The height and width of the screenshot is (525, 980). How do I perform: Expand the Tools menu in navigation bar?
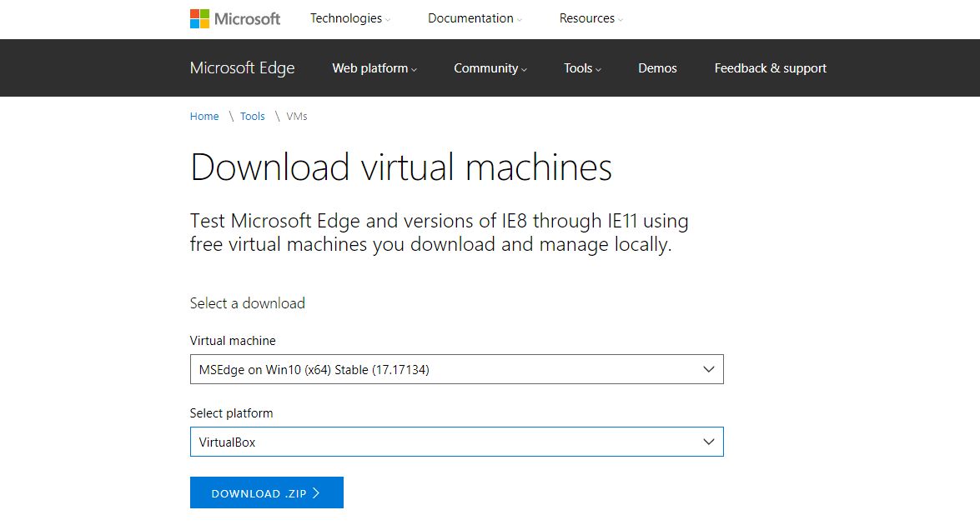(x=582, y=68)
